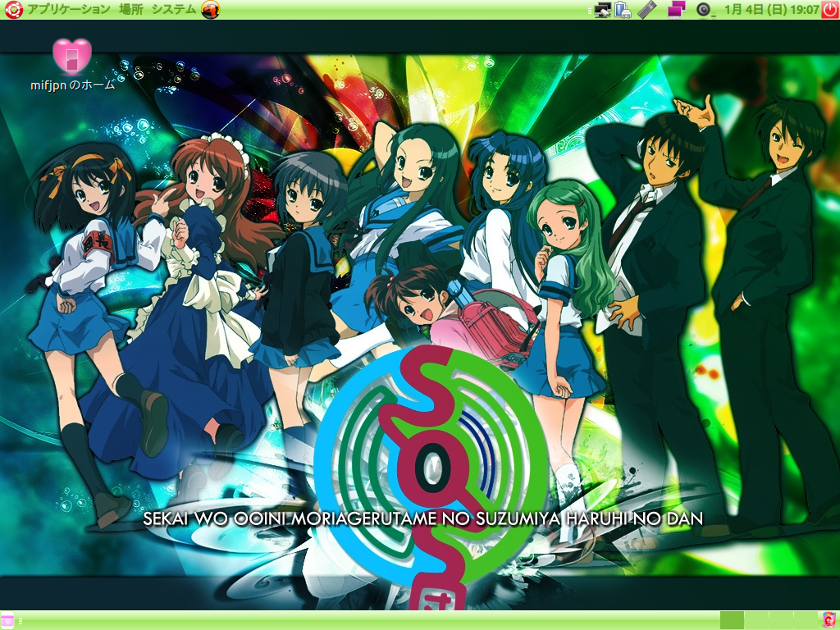Click the magenta dual-monitor display icon

coord(677,9)
